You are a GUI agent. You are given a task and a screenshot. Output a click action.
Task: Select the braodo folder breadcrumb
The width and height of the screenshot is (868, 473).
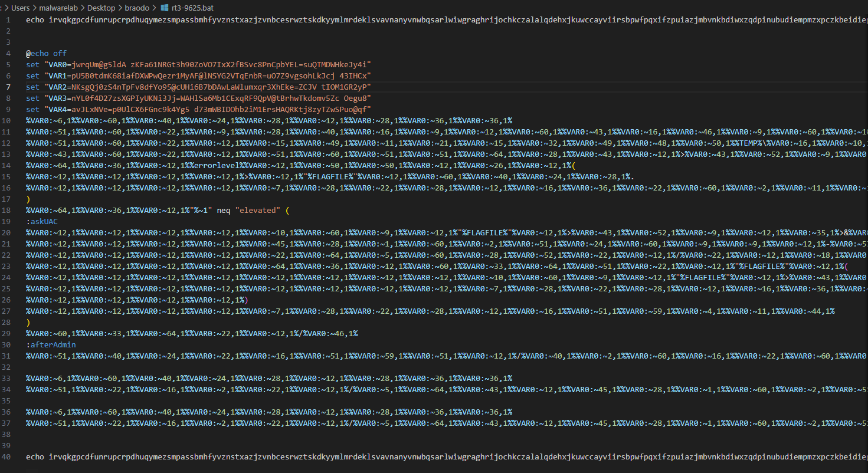[137, 8]
